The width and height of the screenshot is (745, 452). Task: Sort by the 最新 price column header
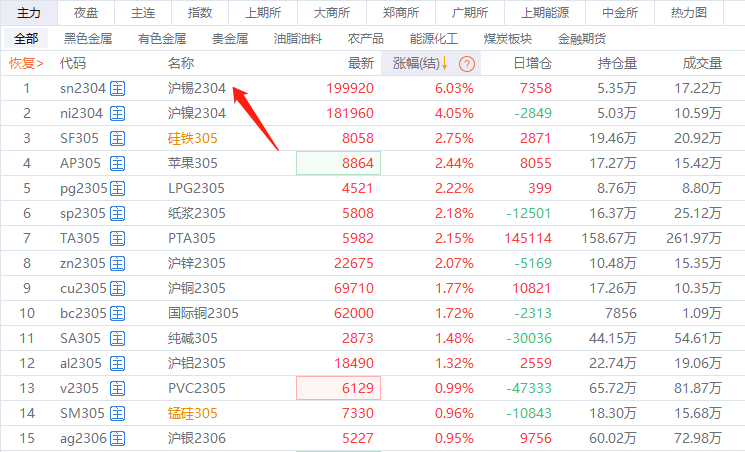pos(360,63)
